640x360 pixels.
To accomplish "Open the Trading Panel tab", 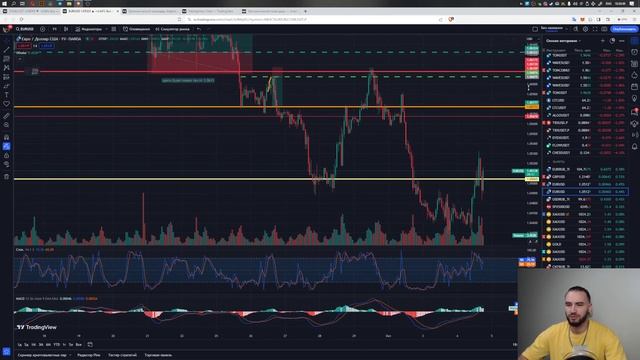I will tap(158, 355).
